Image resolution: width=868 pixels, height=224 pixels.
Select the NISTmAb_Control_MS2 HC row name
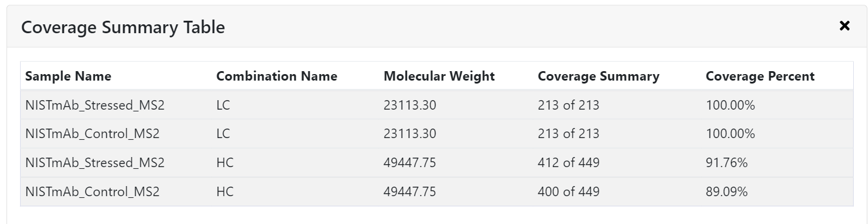click(93, 192)
